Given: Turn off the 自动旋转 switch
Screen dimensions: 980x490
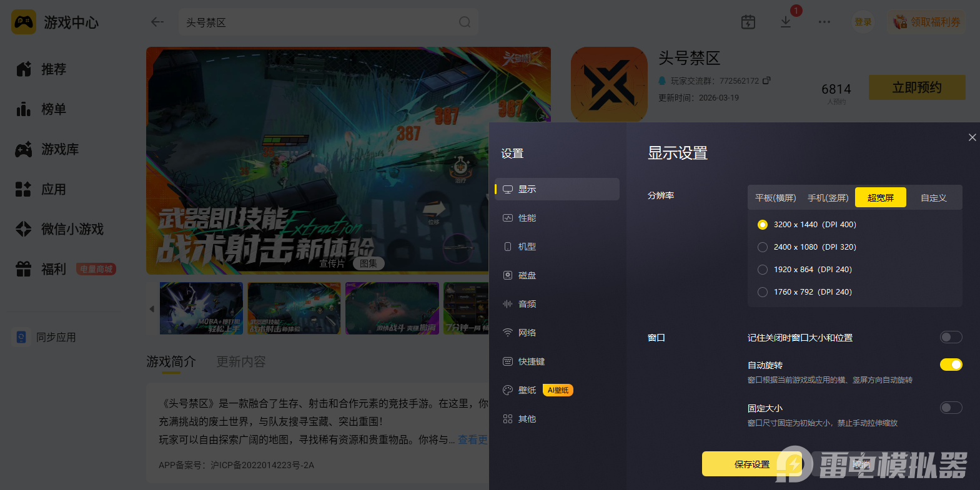Looking at the screenshot, I should point(951,365).
